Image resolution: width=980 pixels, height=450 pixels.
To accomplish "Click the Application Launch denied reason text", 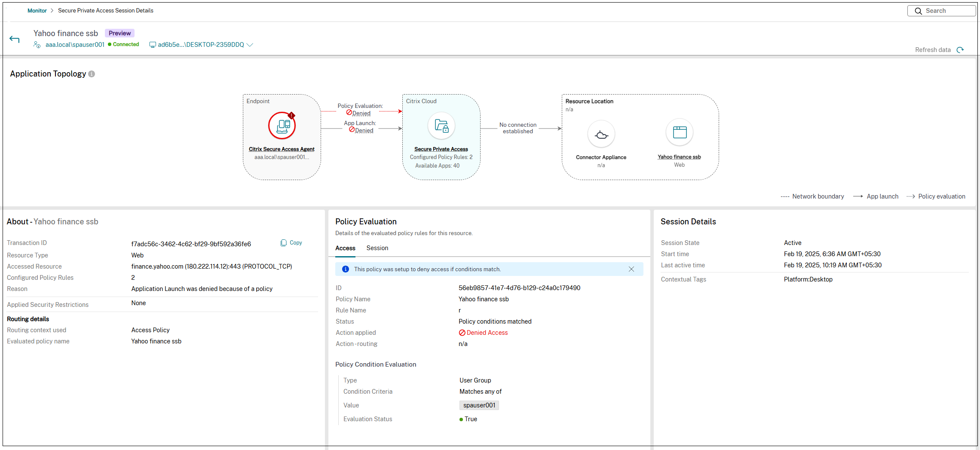I will point(202,289).
